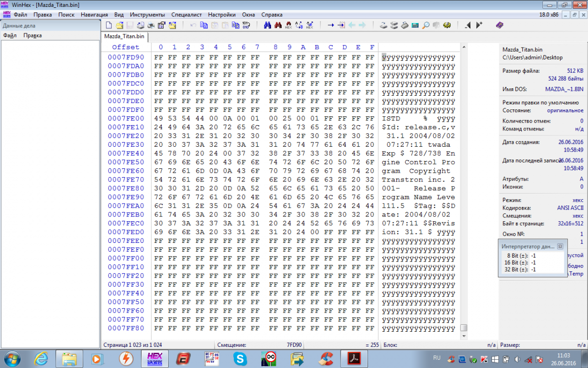Click the Open file folder icon
The width and height of the screenshot is (588, 368).
[120, 25]
